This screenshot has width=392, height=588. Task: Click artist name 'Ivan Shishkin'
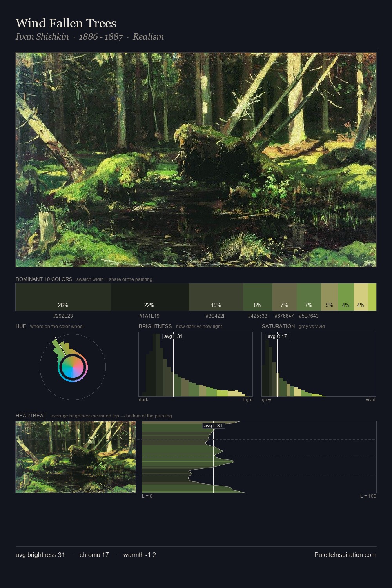pyautogui.click(x=42, y=36)
